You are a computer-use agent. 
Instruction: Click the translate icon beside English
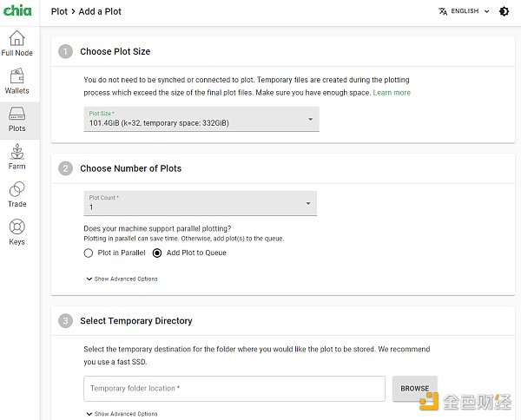pyautogui.click(x=443, y=12)
